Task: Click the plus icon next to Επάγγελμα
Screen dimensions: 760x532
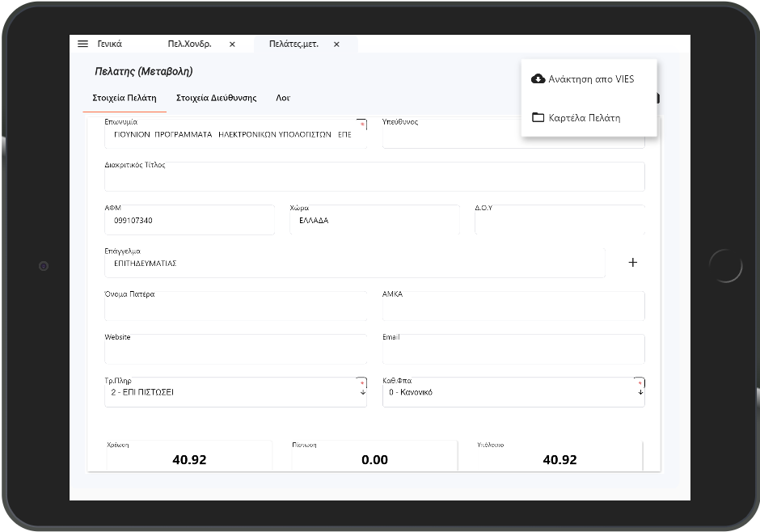Action: [x=633, y=263]
